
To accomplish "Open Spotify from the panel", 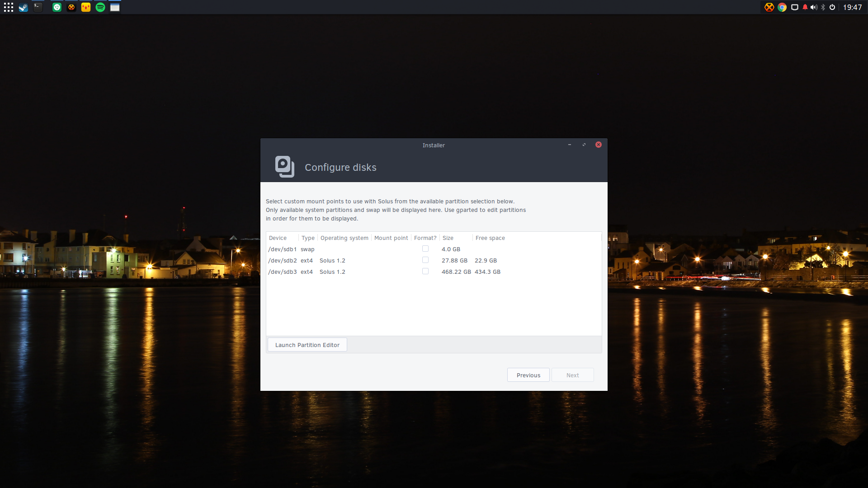I will [x=100, y=7].
